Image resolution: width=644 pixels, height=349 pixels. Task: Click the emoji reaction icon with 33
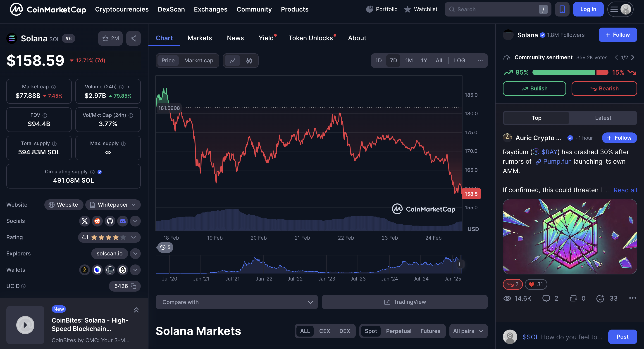point(600,298)
